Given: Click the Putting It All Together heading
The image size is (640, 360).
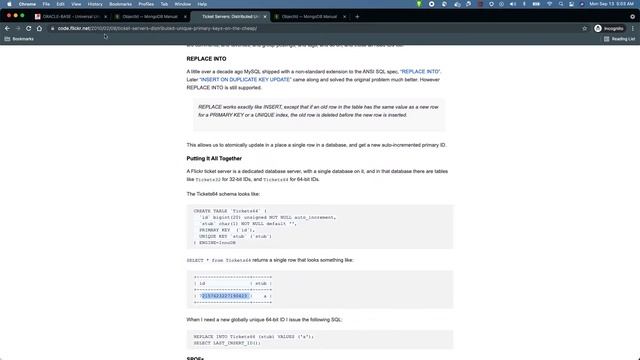Looking at the screenshot, I should (214, 158).
